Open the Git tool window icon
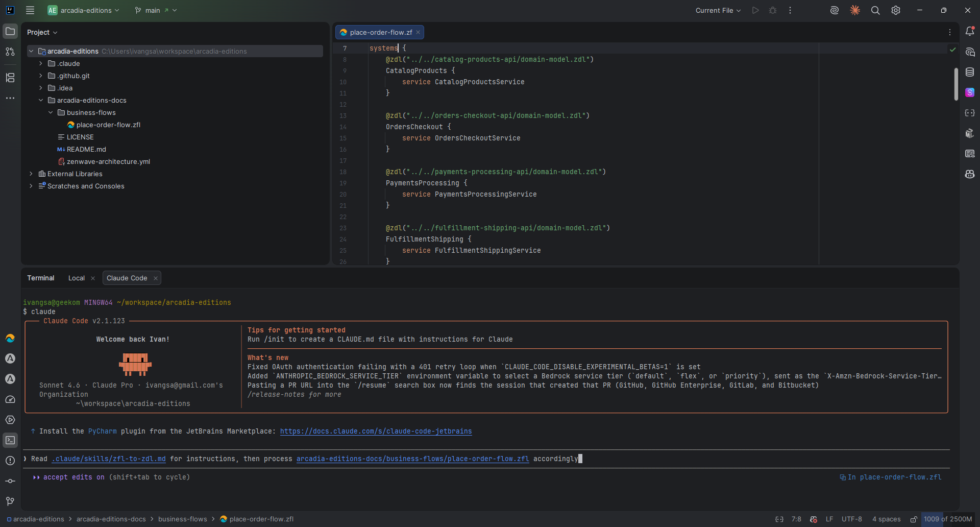 [x=10, y=501]
